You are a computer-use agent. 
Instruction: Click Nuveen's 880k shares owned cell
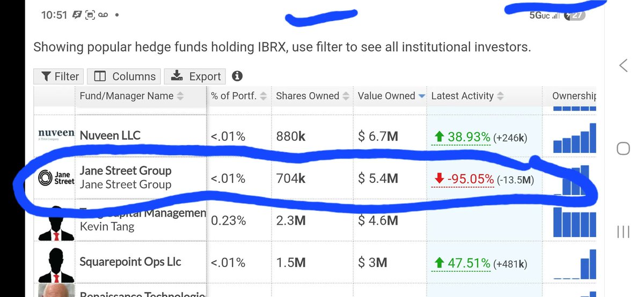click(x=290, y=137)
